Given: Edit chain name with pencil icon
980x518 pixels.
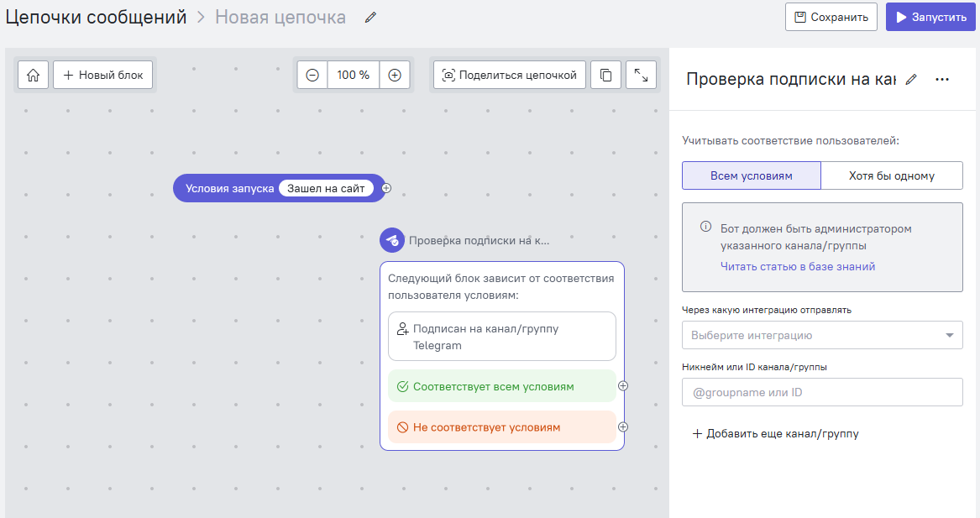Looking at the screenshot, I should (x=370, y=18).
